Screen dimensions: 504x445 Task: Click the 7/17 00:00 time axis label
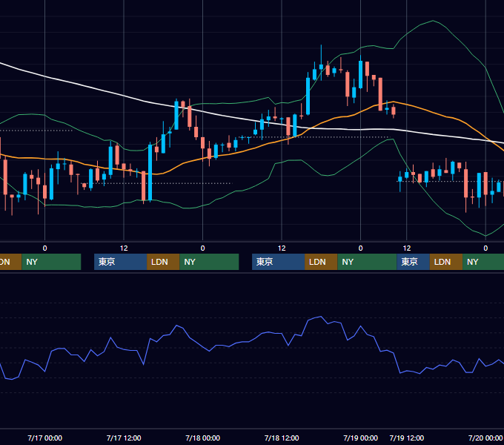[44, 438]
